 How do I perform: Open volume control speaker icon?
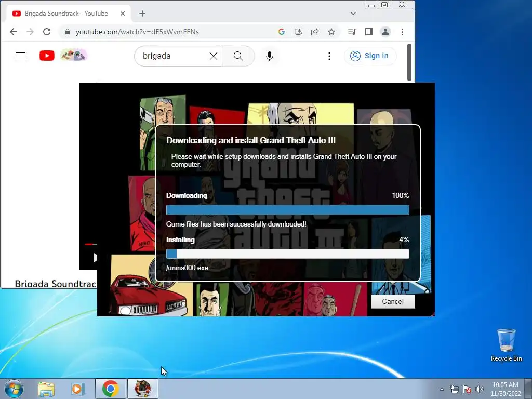point(480,389)
